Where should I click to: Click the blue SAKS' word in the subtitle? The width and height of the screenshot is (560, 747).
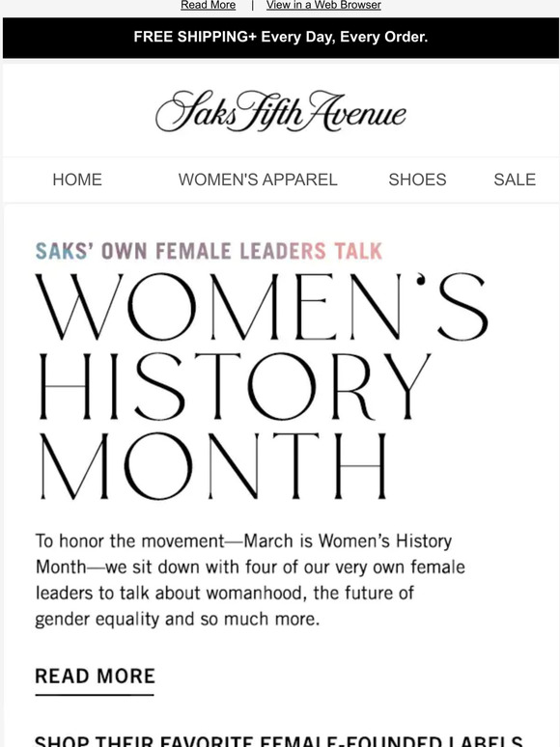point(64,251)
